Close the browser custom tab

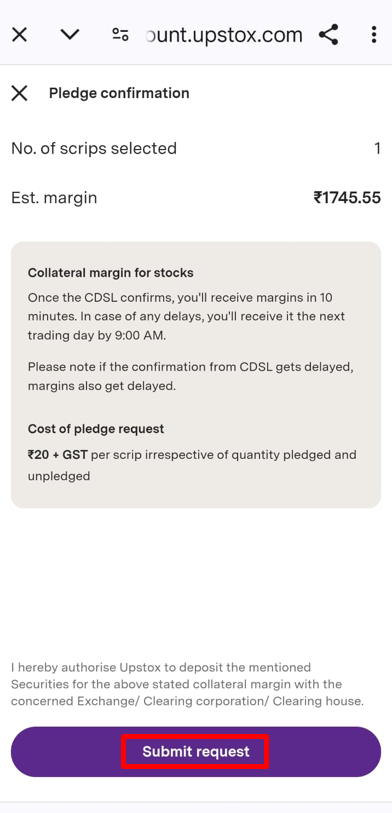[19, 35]
